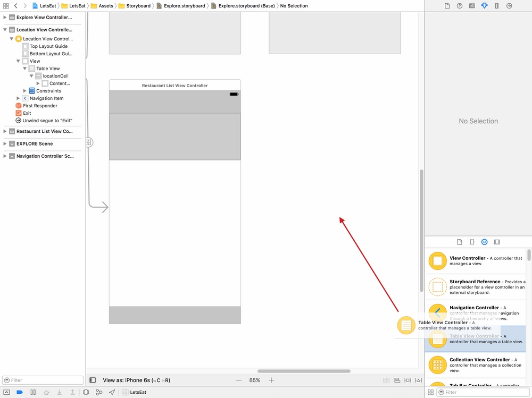
Task: Show the Connections inspector
Action: click(x=509, y=6)
